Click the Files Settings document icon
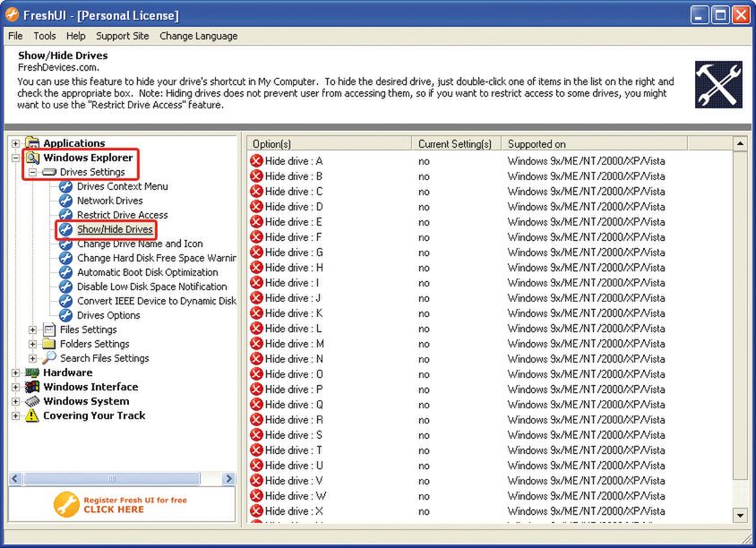756x548 pixels. point(49,330)
